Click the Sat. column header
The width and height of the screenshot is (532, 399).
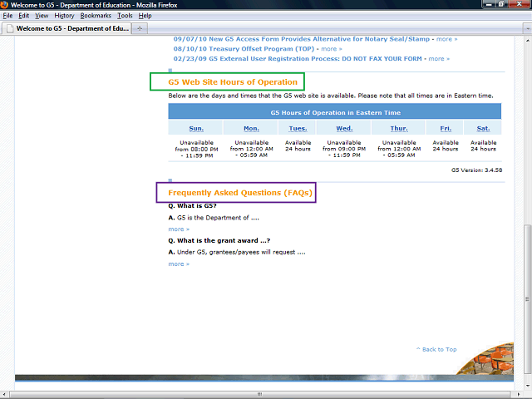tap(483, 128)
